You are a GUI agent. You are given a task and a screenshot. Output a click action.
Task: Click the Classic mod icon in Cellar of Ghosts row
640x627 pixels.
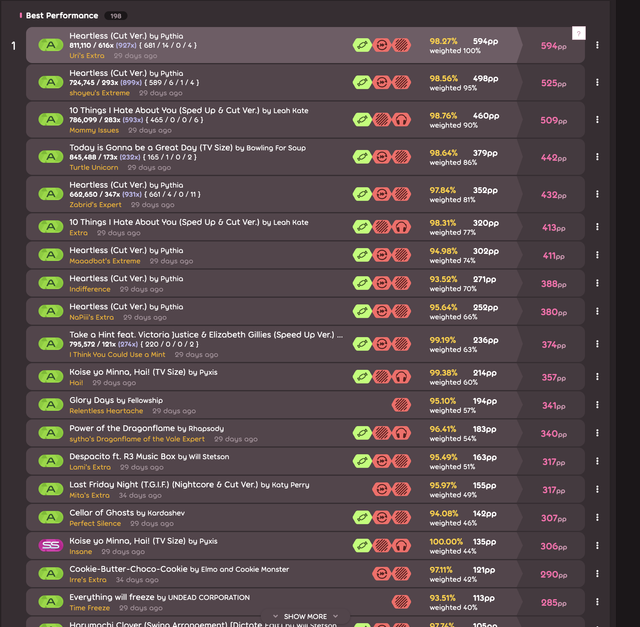[362, 517]
